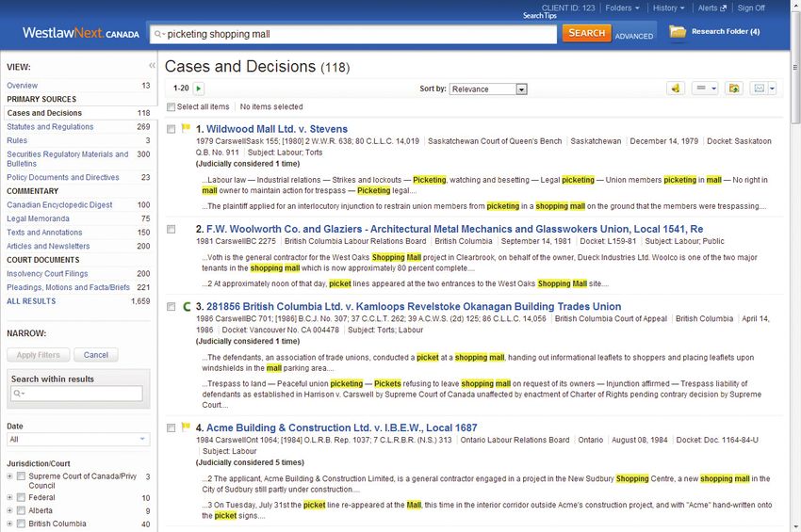Screen dimensions: 801x532
Task: Click Research Folder (4) link
Action: pos(726,32)
